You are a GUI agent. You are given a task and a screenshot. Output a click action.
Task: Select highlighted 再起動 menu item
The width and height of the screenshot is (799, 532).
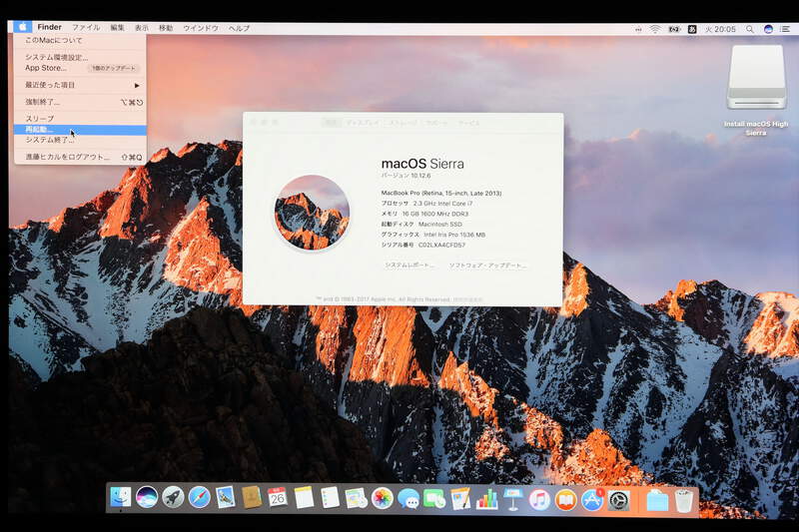coord(80,130)
